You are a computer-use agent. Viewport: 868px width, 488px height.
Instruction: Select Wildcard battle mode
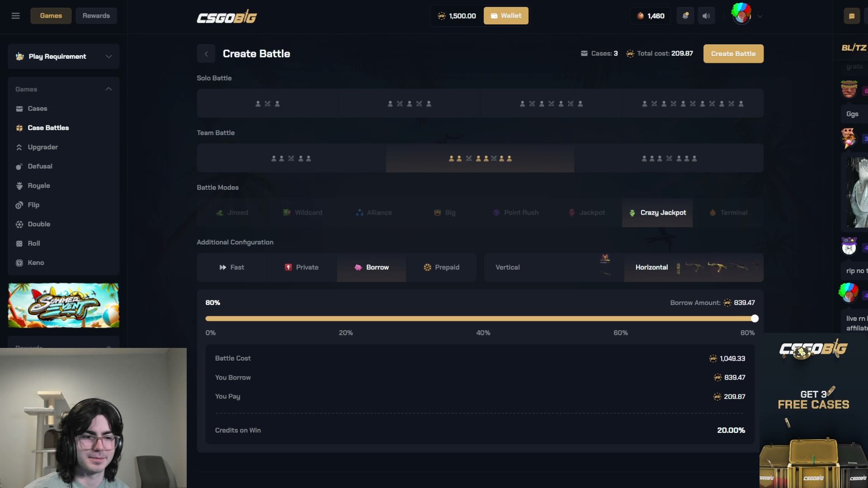pyautogui.click(x=303, y=213)
